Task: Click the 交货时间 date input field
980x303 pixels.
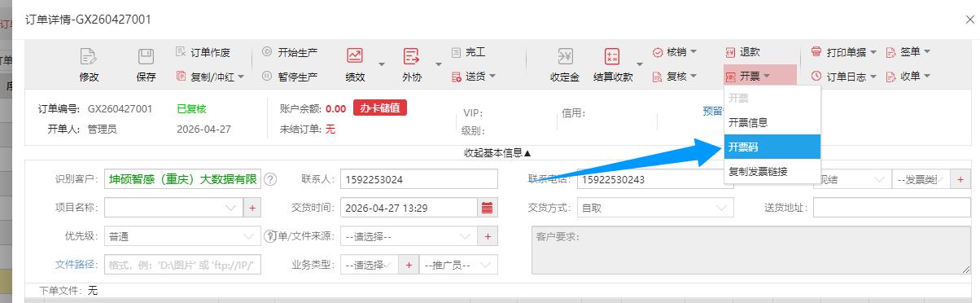Action: tap(409, 208)
